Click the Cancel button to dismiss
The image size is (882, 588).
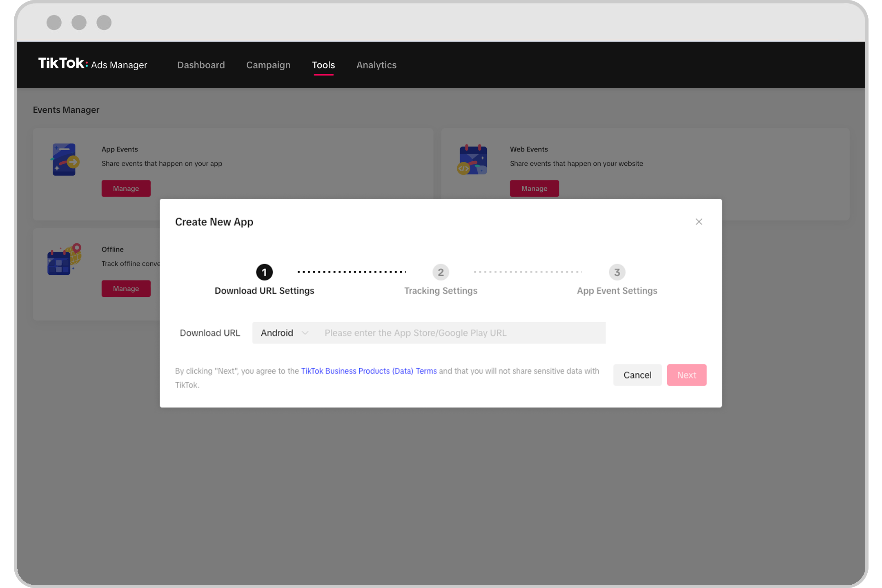637,375
